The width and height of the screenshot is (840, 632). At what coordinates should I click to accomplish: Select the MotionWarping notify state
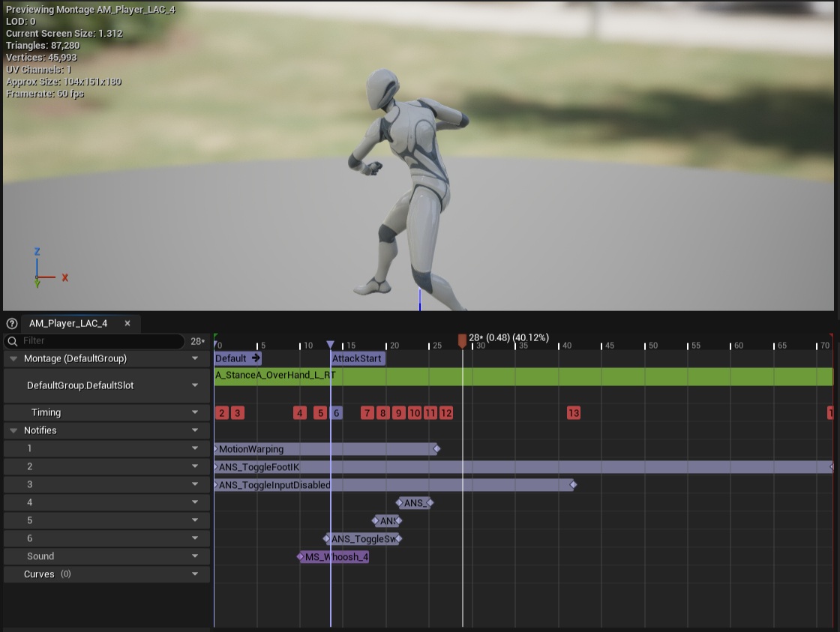(x=325, y=449)
